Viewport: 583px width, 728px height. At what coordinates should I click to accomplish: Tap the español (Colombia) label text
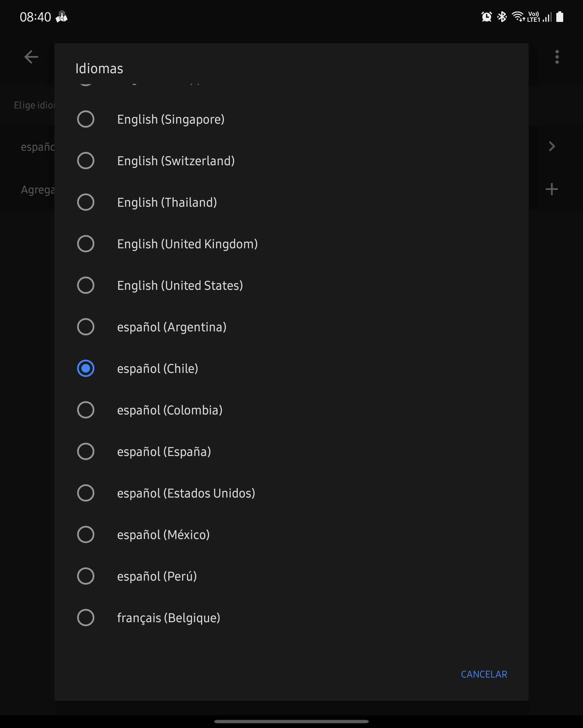(x=170, y=410)
